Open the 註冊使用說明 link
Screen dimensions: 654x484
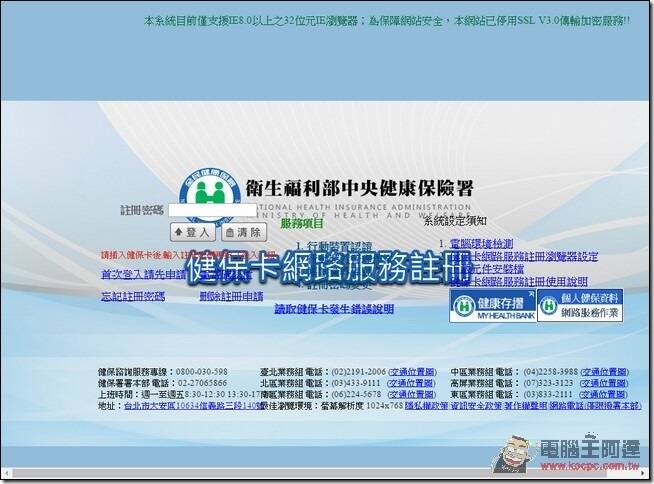[x=519, y=282]
